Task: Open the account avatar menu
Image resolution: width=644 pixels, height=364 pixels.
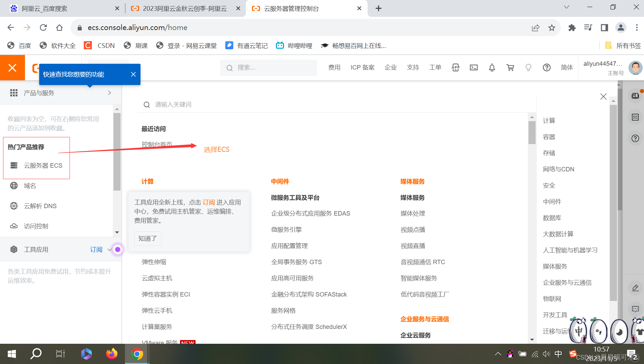Action: (x=635, y=67)
